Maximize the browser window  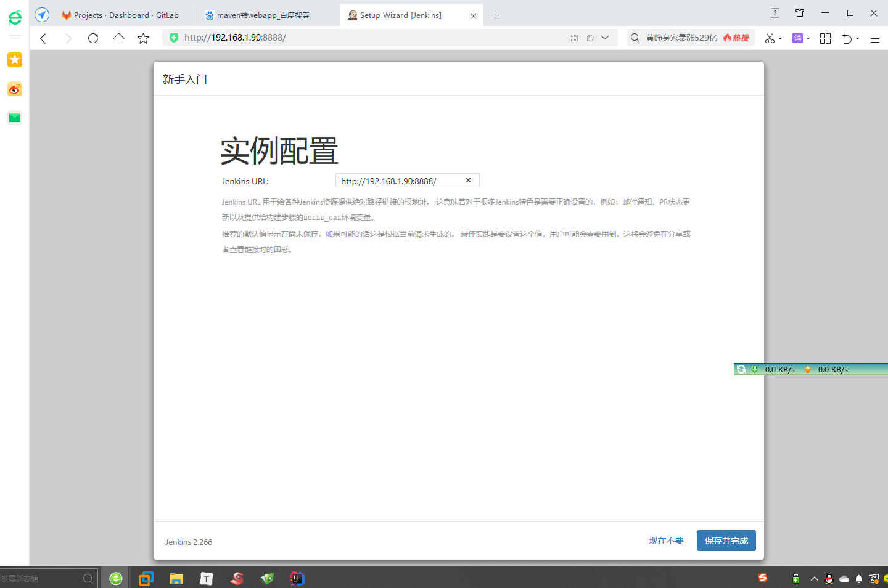point(850,13)
